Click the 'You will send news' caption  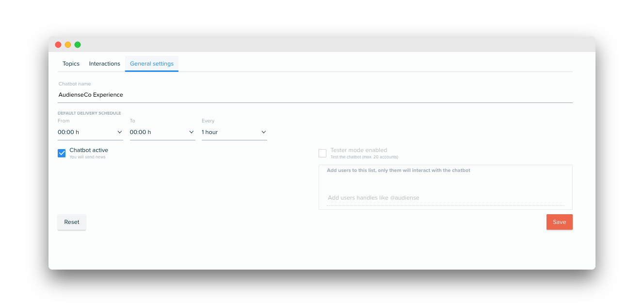tap(87, 157)
